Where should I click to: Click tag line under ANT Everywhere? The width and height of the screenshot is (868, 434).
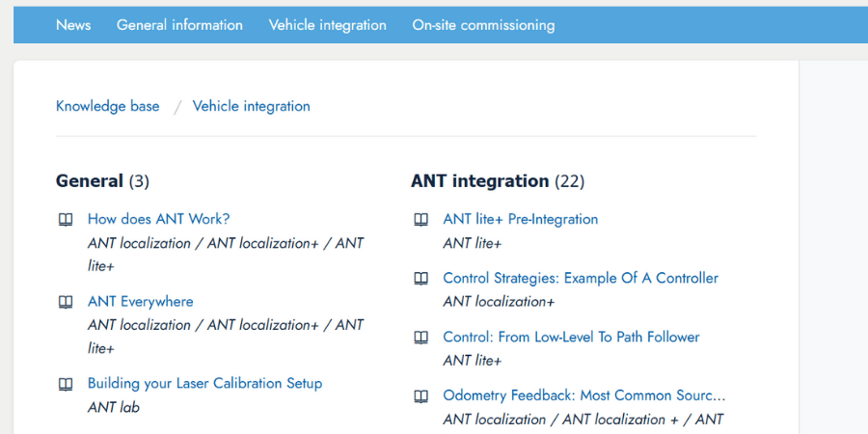226,337
